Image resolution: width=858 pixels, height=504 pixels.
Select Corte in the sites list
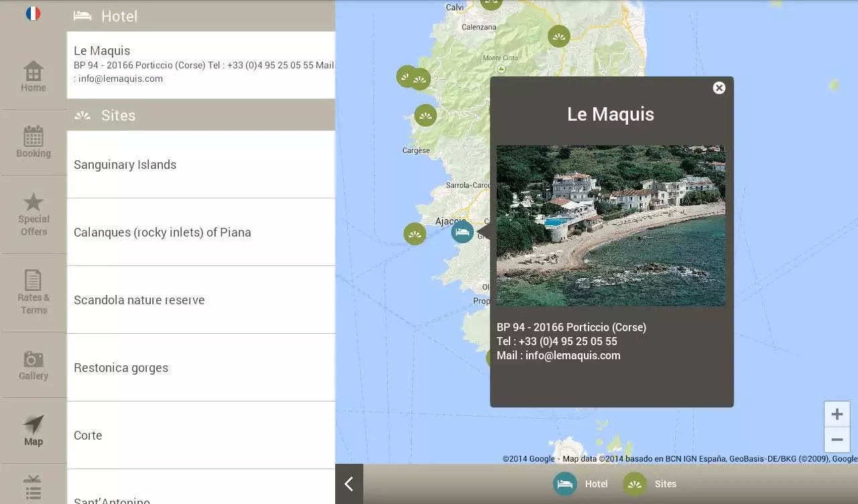coord(201,436)
